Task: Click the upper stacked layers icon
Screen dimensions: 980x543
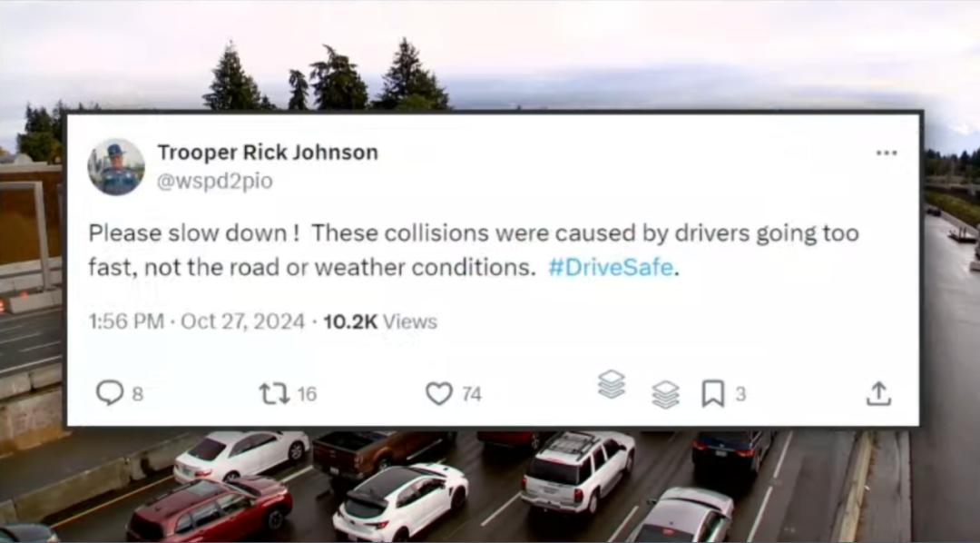Action: click(612, 384)
